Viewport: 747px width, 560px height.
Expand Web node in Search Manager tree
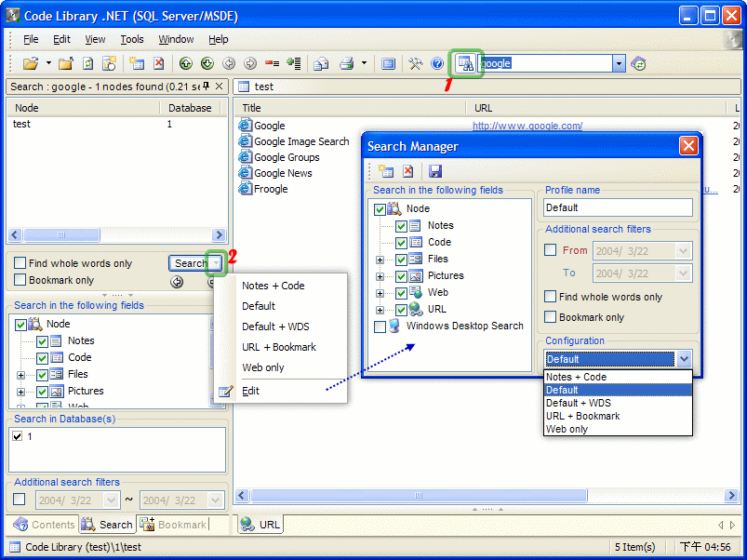[x=380, y=293]
